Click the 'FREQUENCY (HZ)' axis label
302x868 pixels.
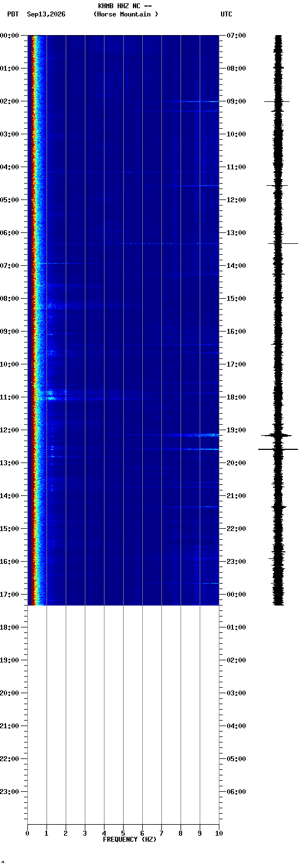(x=130, y=840)
